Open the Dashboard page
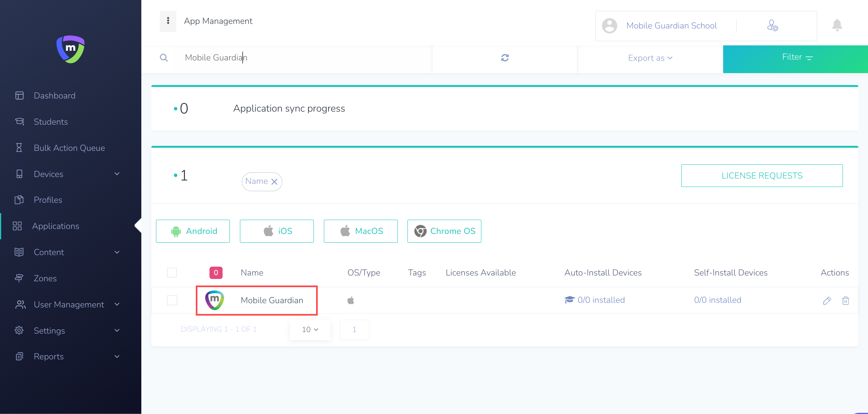868x414 pixels. click(x=55, y=95)
